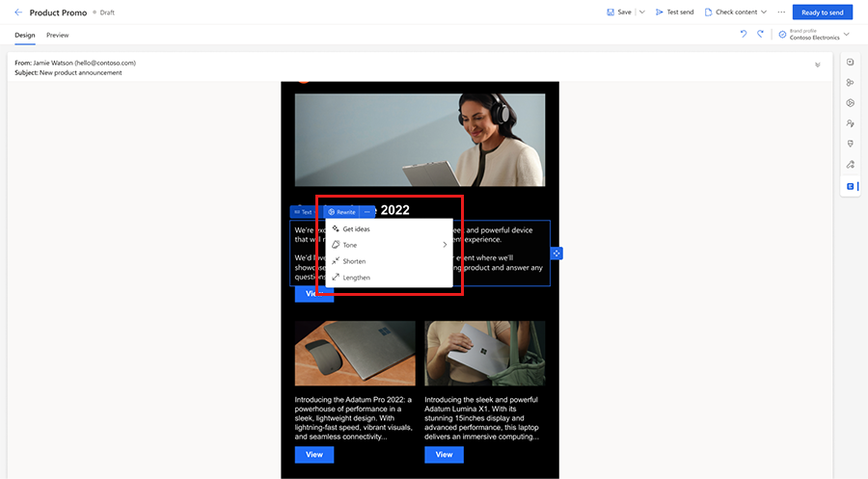Expand the Tone submenu chevron
Viewport: 868px width, 479px height.
tap(445, 245)
